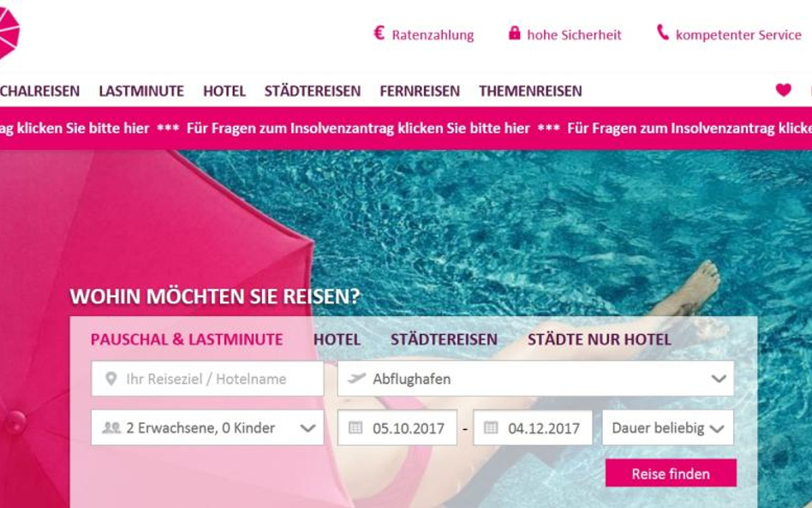Click the location pin icon in Reiseziel field
The image size is (812, 508).
(110, 379)
